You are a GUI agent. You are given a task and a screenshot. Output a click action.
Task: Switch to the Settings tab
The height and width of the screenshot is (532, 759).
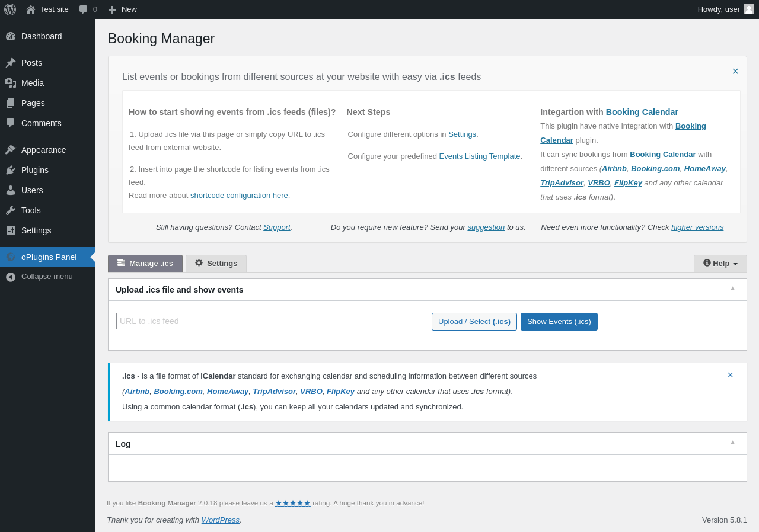coord(216,264)
